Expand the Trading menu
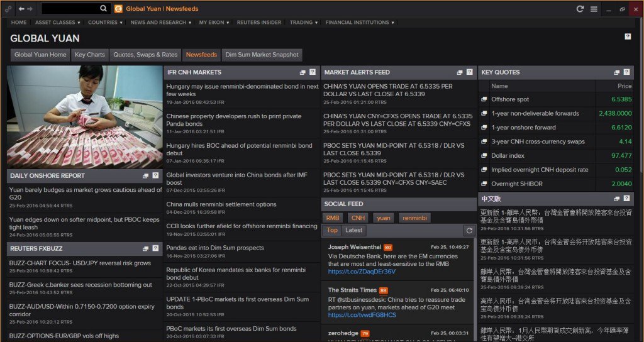This screenshot has width=644, height=342. click(304, 23)
